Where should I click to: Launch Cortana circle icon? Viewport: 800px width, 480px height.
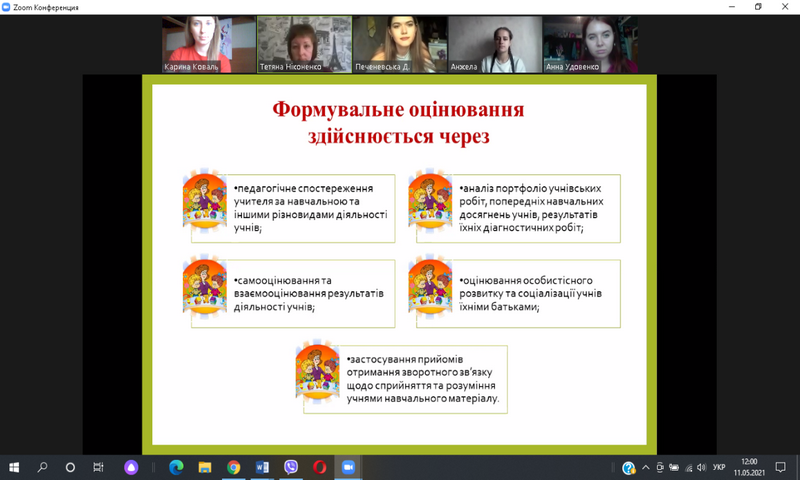(70, 467)
